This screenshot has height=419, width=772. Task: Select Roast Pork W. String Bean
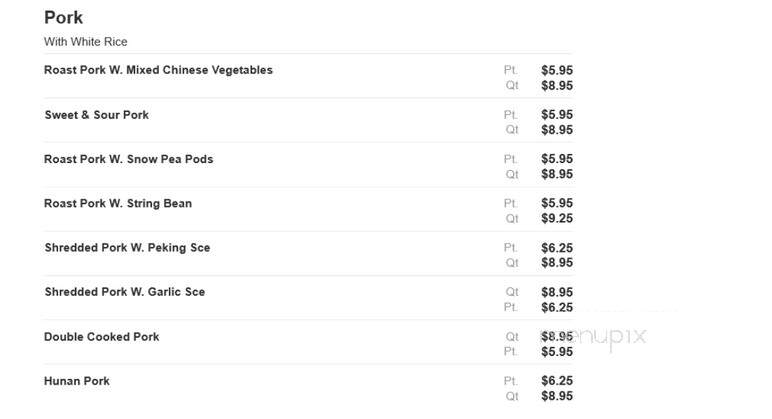(118, 203)
